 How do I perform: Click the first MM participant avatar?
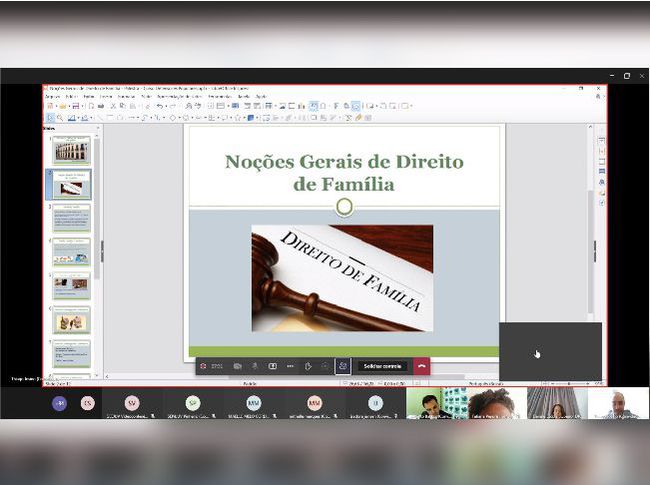coord(253,403)
